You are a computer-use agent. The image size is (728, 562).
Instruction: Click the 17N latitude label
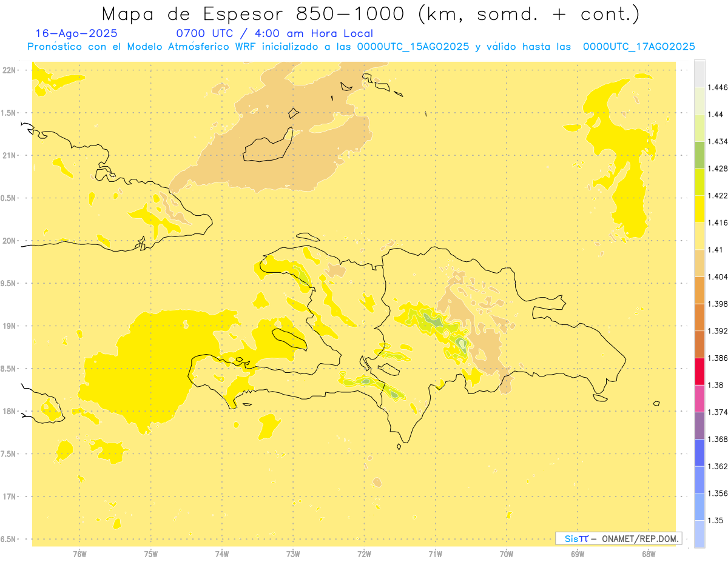tap(8, 497)
